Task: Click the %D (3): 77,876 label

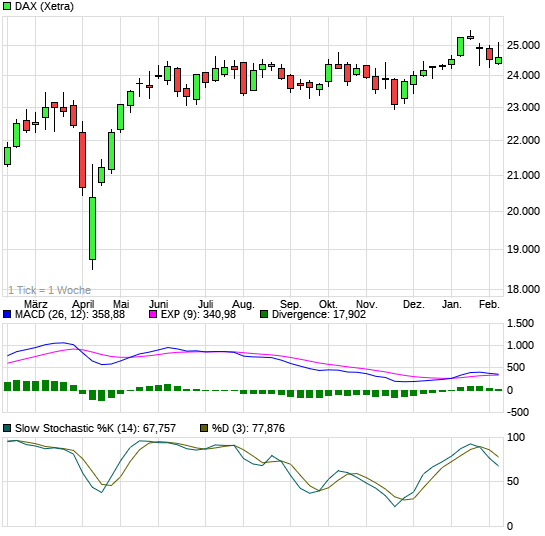Action: click(248, 428)
